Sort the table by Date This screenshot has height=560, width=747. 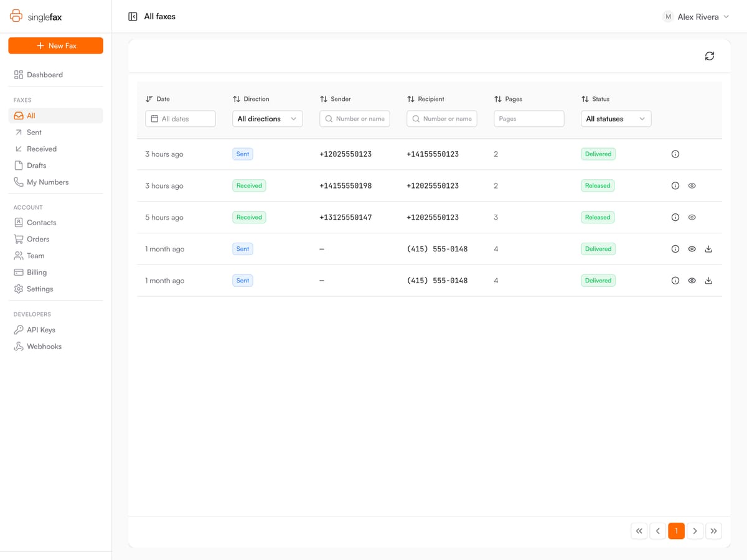(157, 99)
